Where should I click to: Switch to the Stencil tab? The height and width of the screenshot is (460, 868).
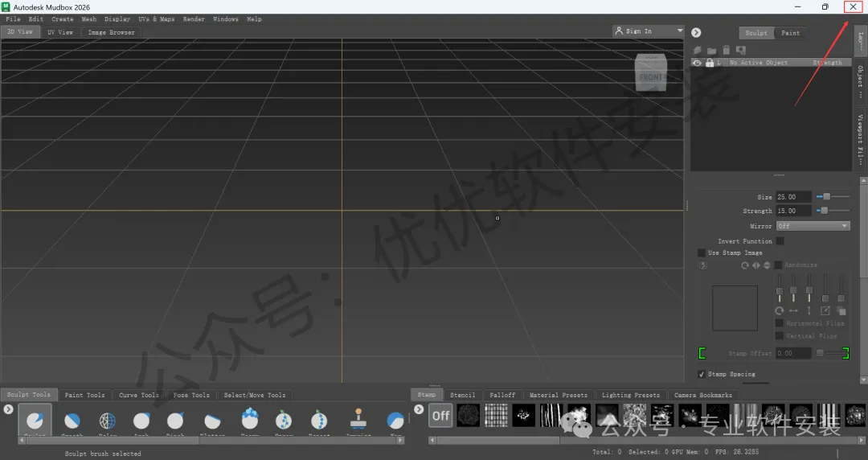click(462, 395)
